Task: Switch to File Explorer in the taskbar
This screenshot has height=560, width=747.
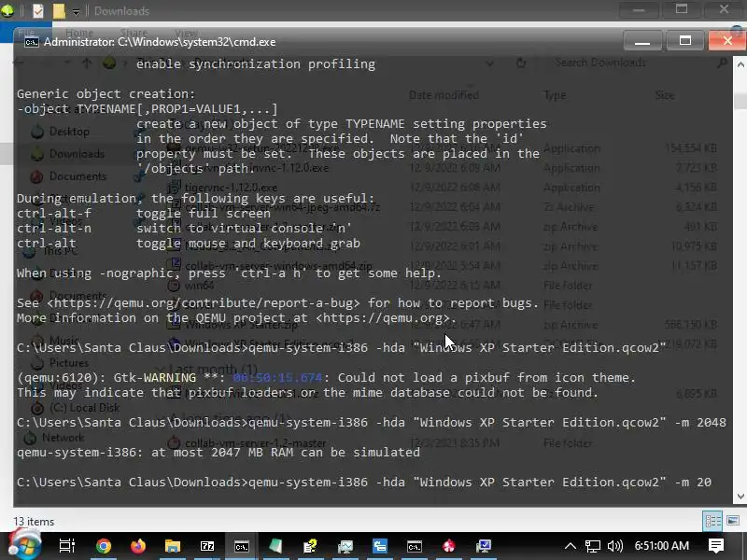Action: 173,546
